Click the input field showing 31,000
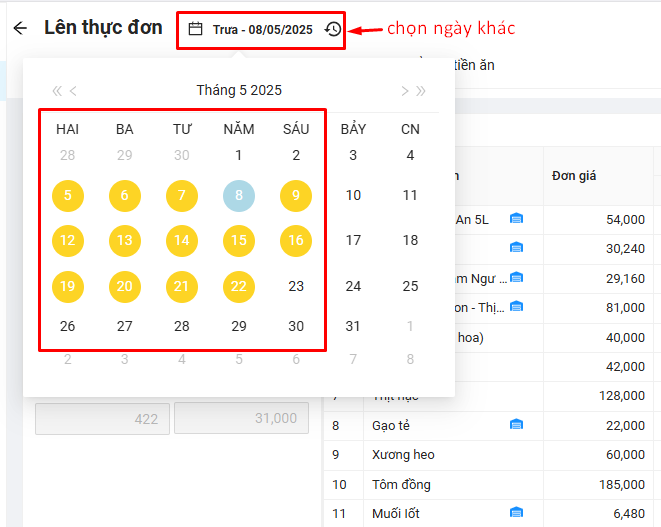The width and height of the screenshot is (661, 527). (241, 419)
